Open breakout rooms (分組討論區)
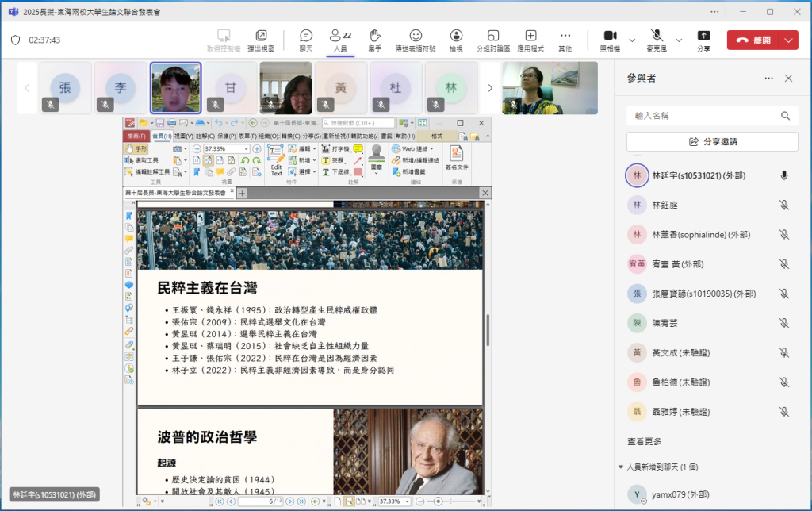 pos(493,40)
